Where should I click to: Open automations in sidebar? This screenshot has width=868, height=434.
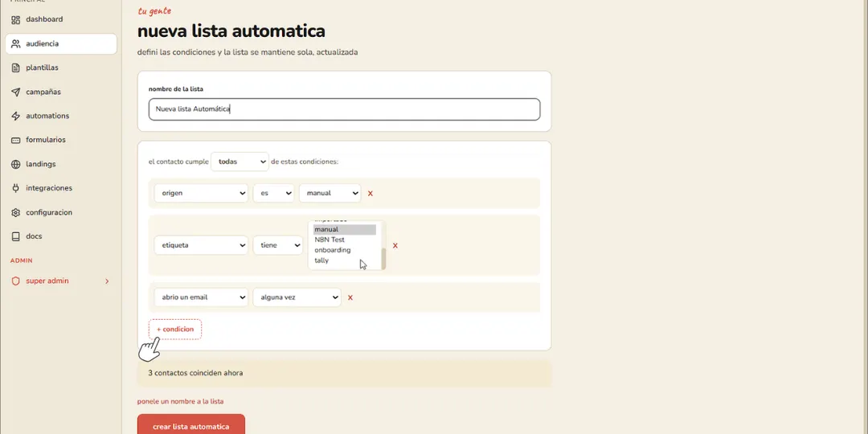click(x=47, y=116)
